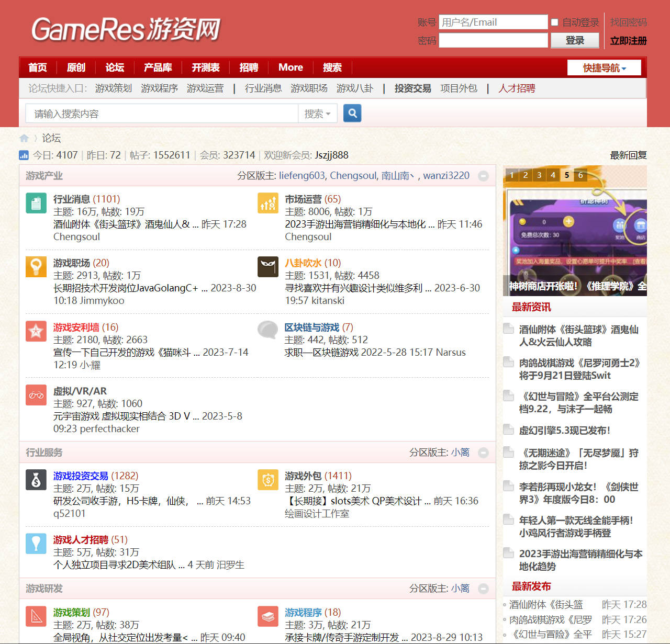
Task: Click the 用户名/Email input field
Action: point(493,22)
